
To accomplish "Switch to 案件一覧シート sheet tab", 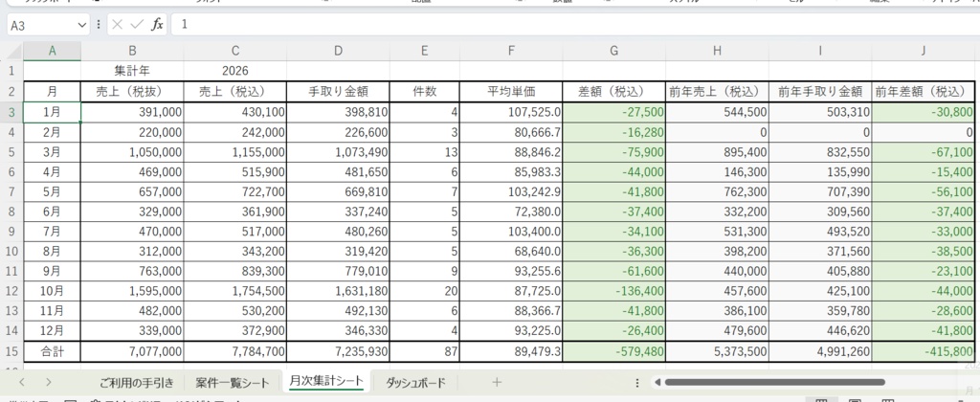I will pos(232,383).
